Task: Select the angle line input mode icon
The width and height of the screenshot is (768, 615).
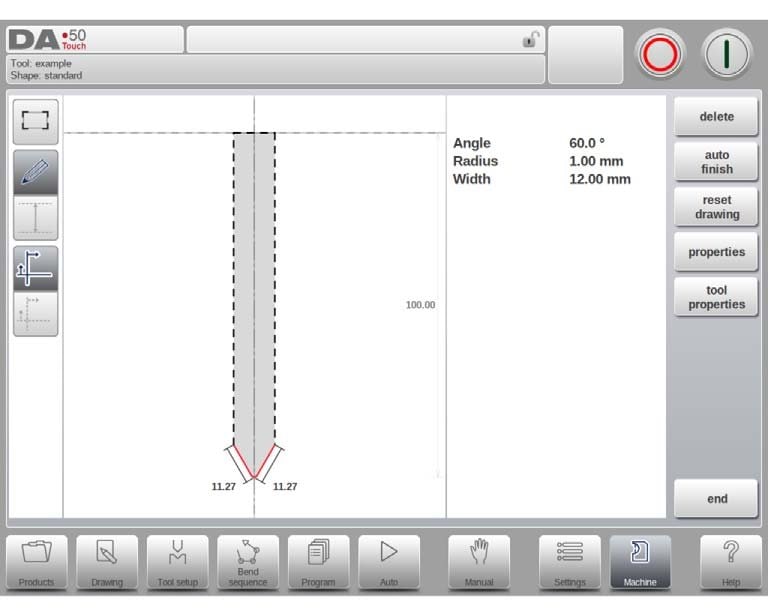Action: 35,268
